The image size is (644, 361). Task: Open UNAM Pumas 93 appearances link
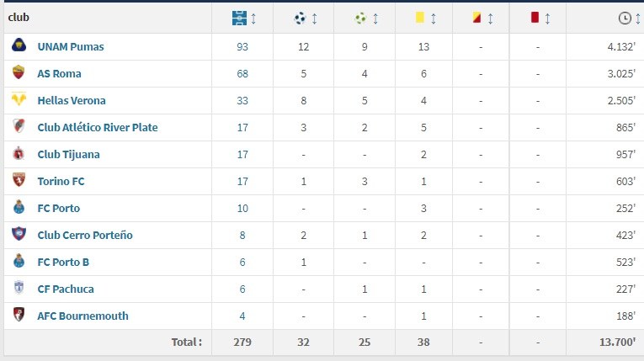pos(242,47)
